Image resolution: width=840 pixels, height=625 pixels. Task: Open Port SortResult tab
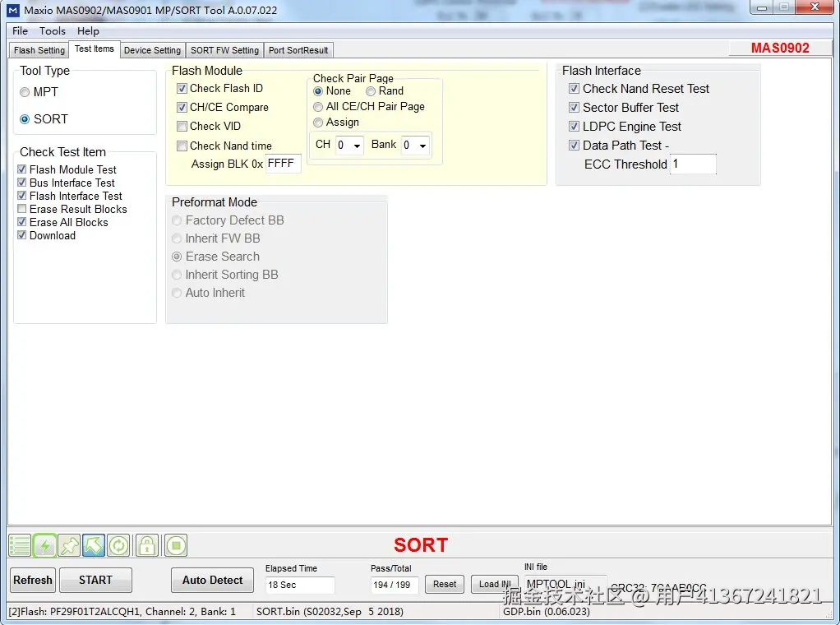coord(298,50)
